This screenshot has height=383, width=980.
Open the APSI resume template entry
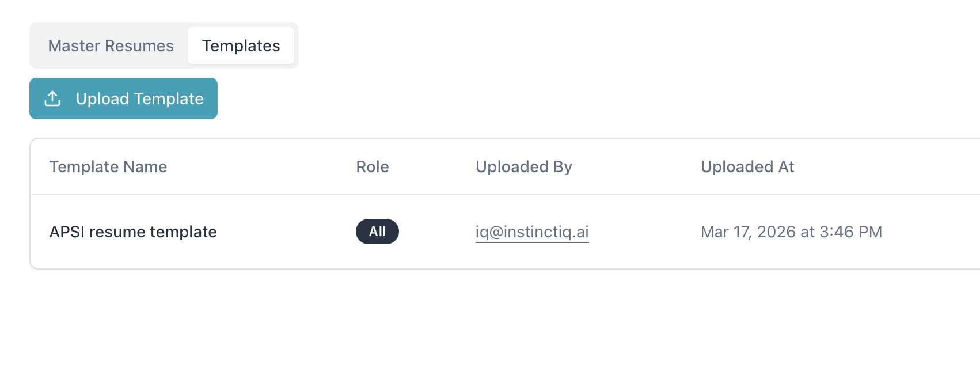[x=133, y=232]
